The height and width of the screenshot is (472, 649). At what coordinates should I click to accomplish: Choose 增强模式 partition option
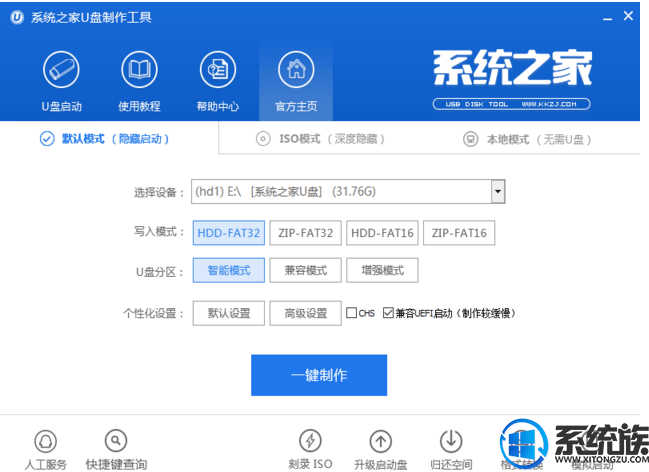[382, 270]
